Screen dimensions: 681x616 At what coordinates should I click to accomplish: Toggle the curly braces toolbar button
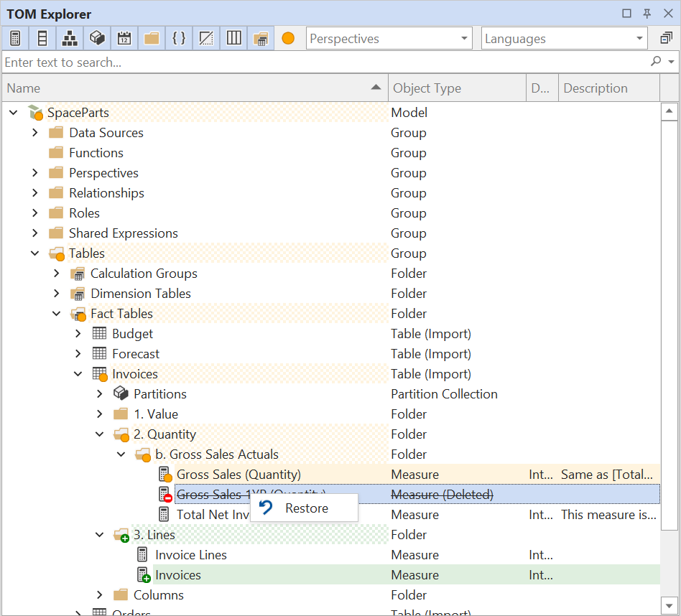coord(179,39)
